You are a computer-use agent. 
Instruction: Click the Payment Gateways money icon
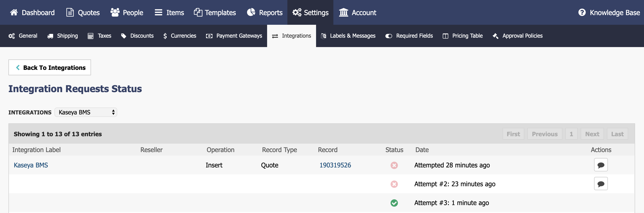209,36
